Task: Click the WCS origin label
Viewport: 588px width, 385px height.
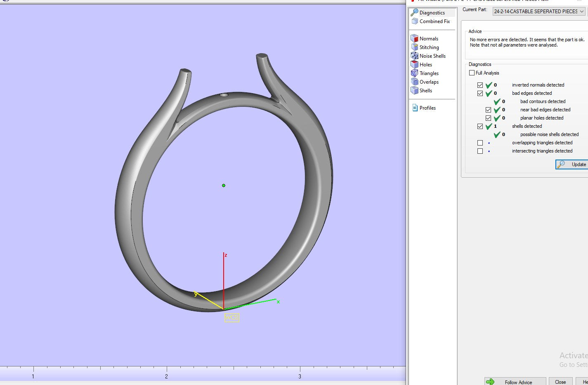Action: (x=231, y=317)
